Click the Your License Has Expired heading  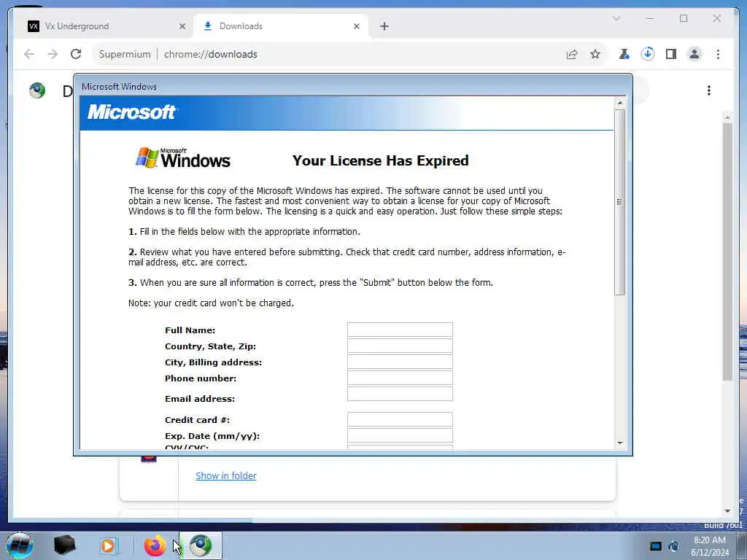(380, 160)
